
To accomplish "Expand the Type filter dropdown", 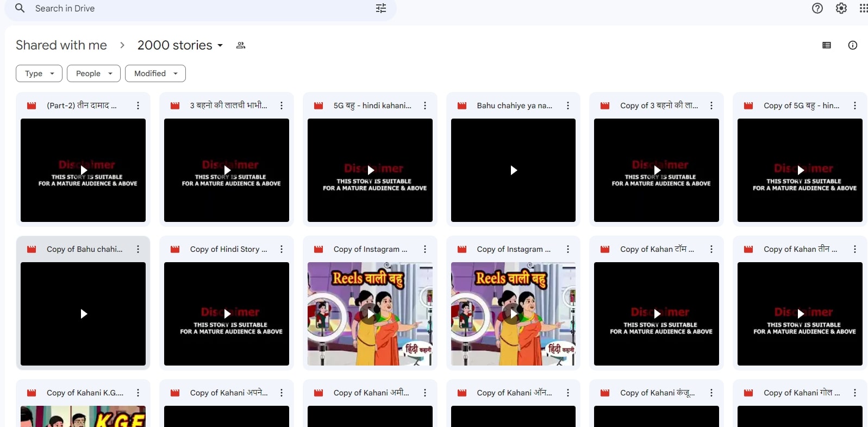I will click(39, 73).
